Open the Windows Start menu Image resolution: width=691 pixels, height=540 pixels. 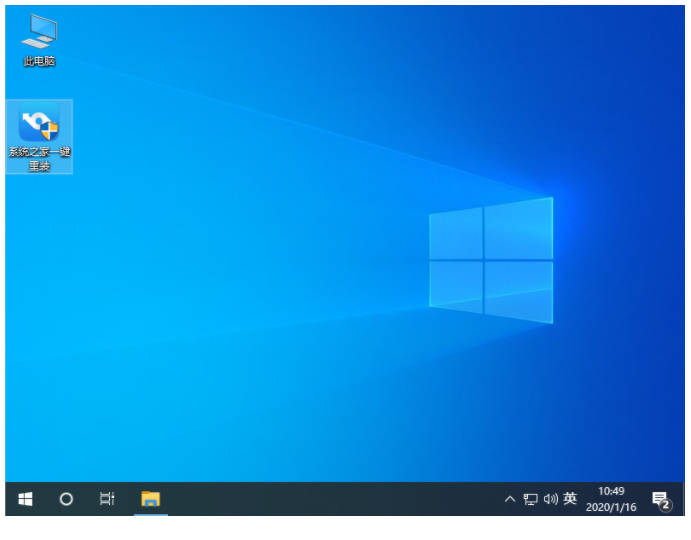click(25, 499)
